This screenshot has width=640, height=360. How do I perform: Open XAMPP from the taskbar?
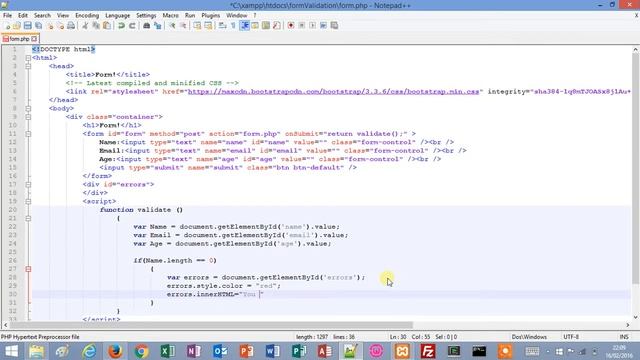click(402, 351)
